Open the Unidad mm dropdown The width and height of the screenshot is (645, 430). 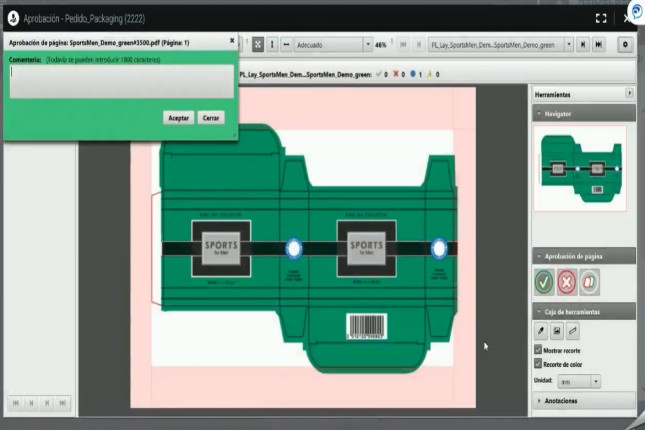595,381
